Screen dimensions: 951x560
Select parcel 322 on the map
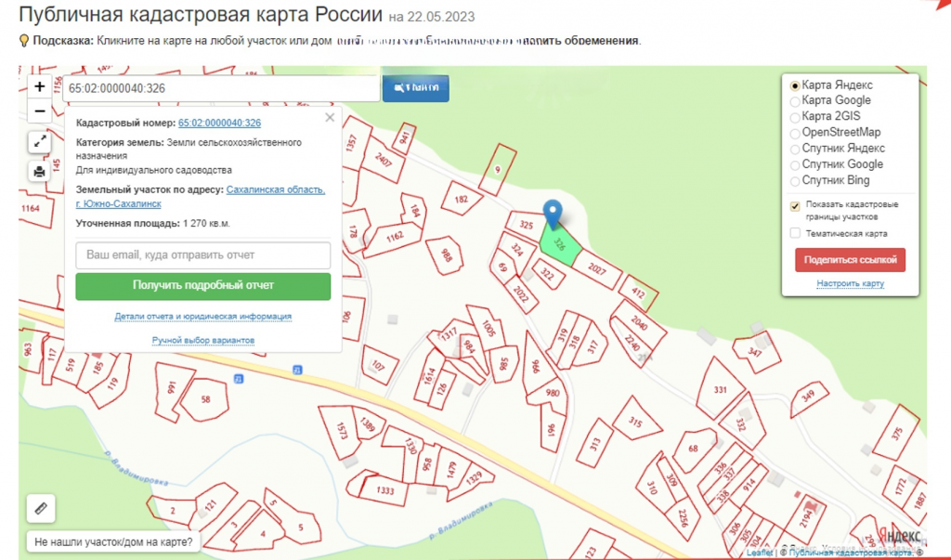[x=547, y=275]
